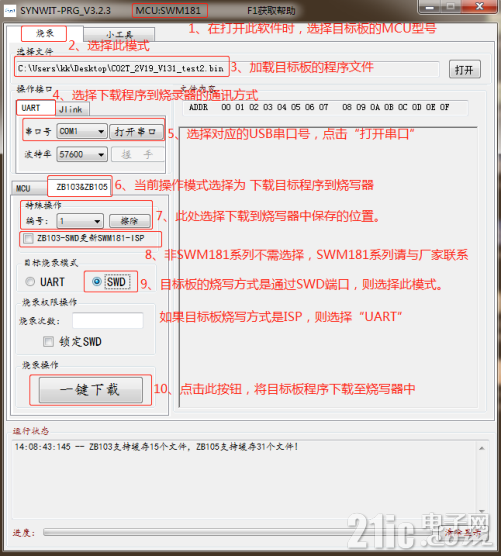
Task: Click the 打开串口 button
Action: pos(137,132)
